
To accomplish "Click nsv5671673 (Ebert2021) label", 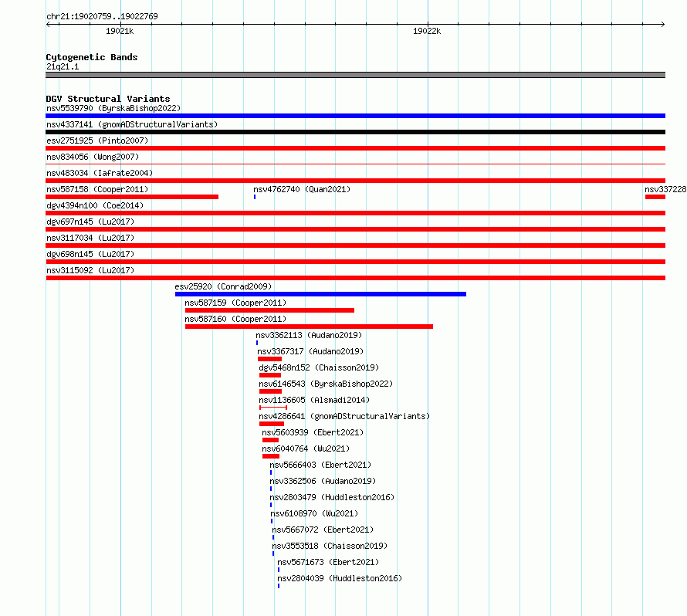I will 328,562.
